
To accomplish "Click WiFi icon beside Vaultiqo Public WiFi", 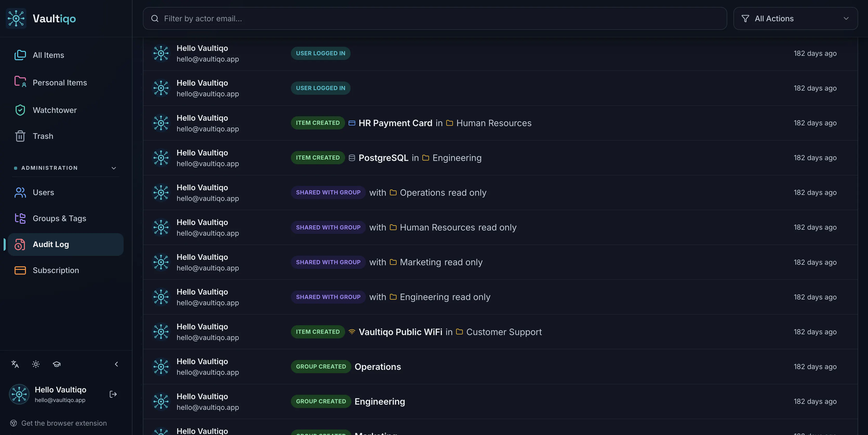I will (351, 332).
